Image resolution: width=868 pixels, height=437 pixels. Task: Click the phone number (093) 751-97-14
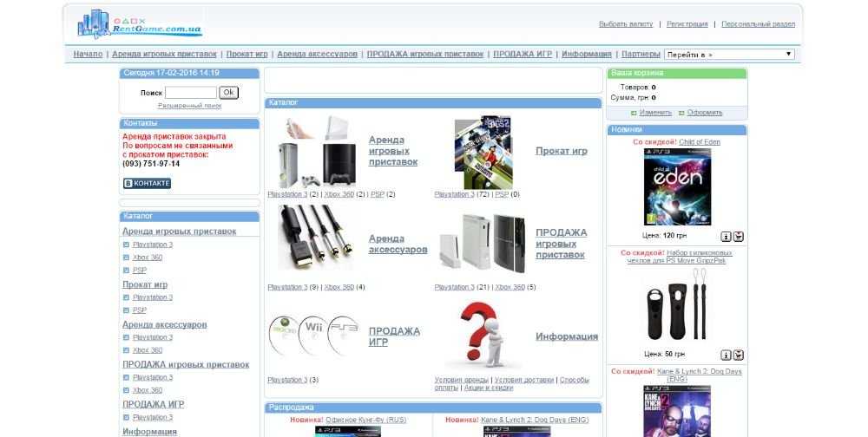coord(151,164)
